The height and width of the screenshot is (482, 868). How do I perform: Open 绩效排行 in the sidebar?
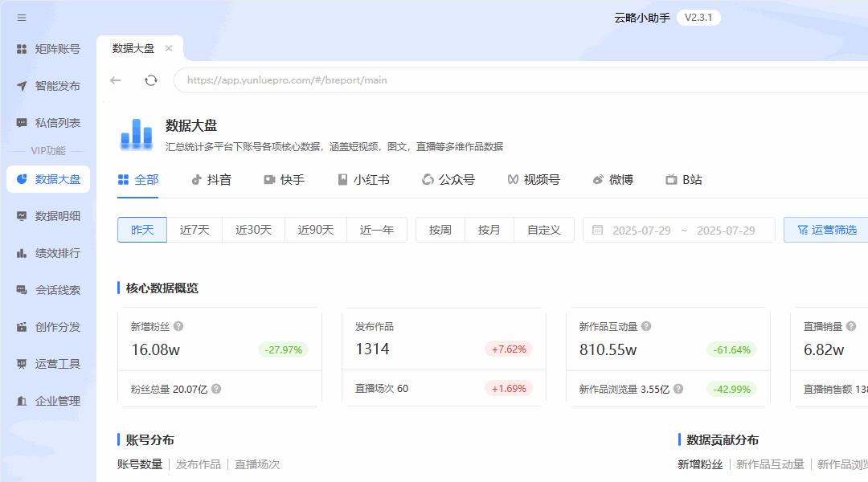(48, 253)
